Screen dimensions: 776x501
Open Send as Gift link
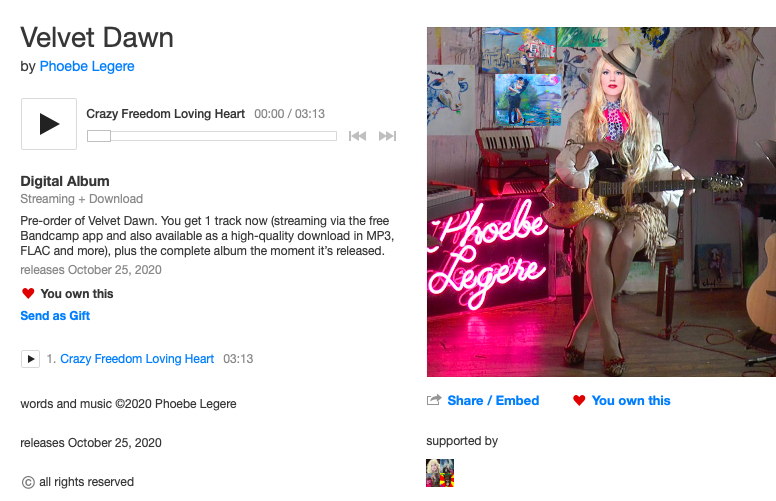(x=55, y=316)
